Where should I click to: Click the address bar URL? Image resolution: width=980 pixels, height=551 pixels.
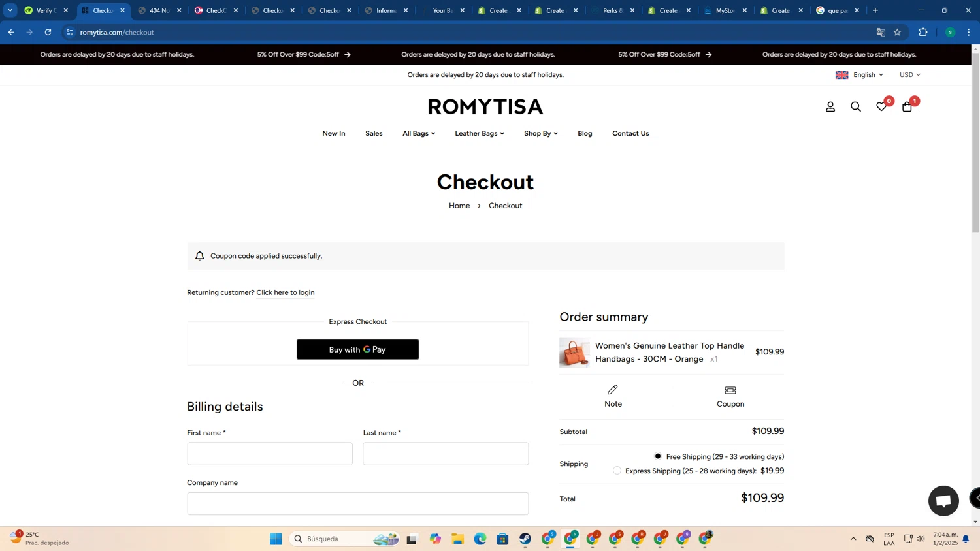pyautogui.click(x=117, y=32)
